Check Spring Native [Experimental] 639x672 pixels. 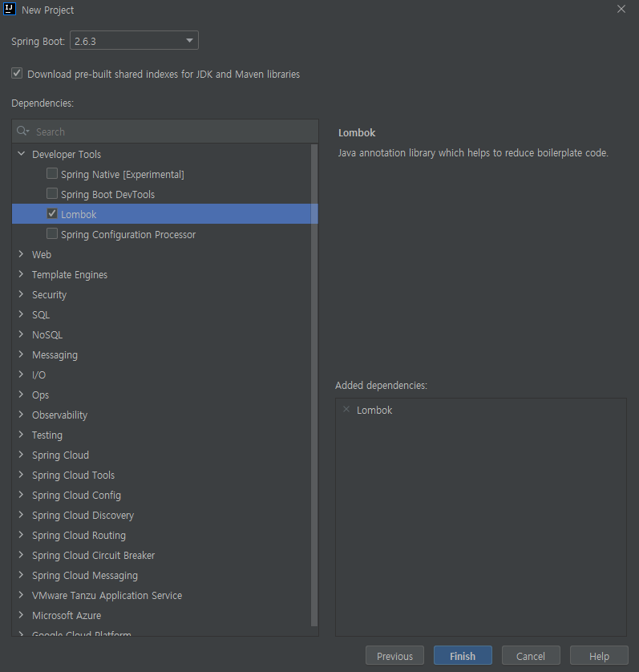[x=52, y=173]
